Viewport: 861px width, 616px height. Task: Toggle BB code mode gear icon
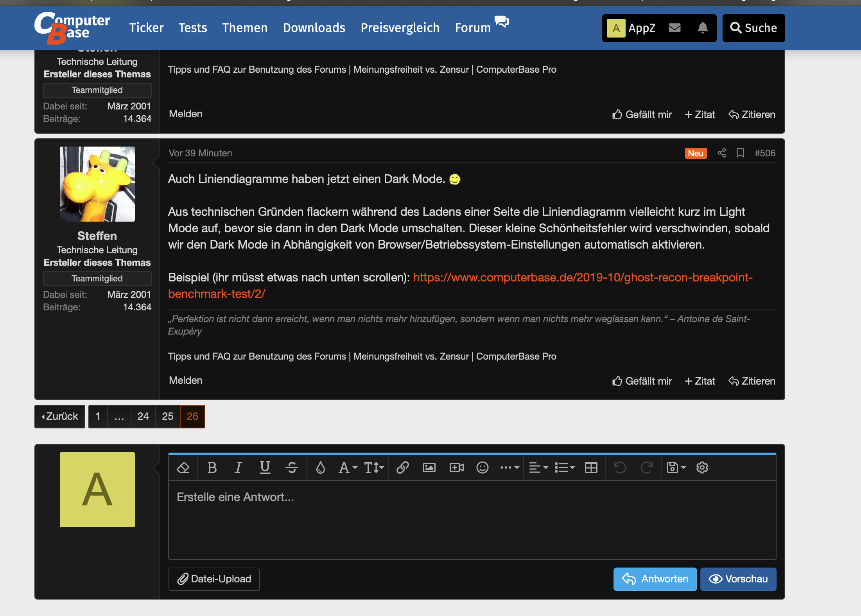tap(702, 467)
